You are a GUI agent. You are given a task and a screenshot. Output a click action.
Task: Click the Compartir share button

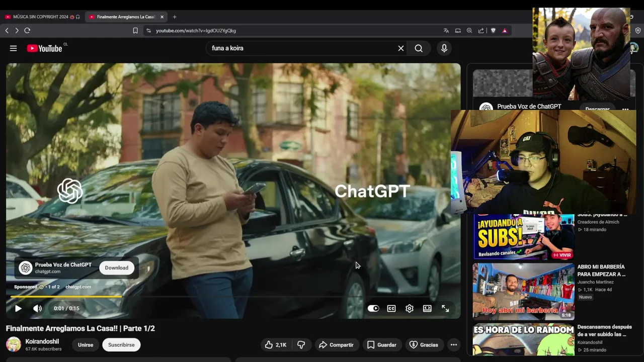[336, 345]
